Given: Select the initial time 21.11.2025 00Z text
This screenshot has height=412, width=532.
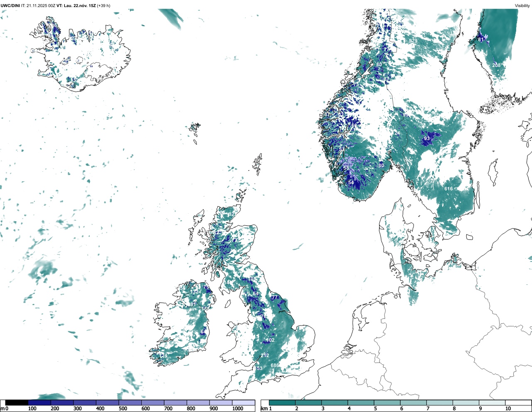Looking at the screenshot, I should (41, 5).
